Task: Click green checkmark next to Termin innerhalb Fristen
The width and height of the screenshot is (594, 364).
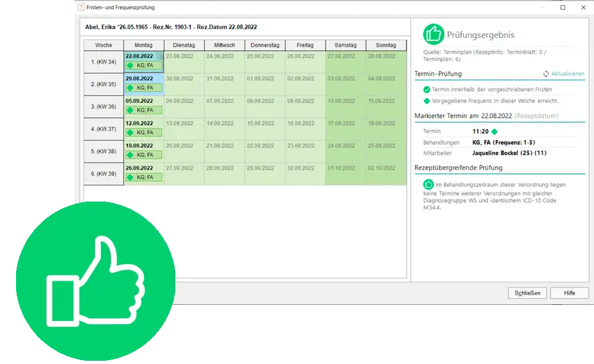Action: pos(427,90)
